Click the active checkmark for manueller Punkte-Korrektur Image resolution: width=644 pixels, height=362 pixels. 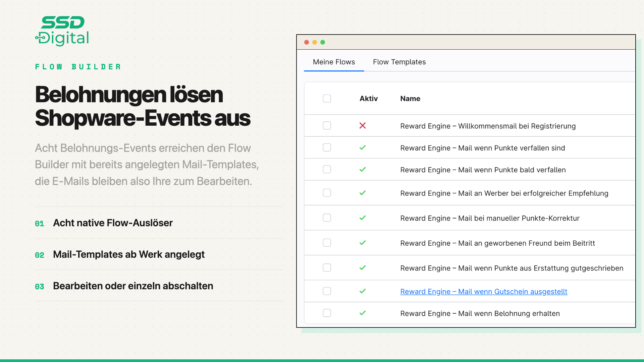tap(363, 218)
